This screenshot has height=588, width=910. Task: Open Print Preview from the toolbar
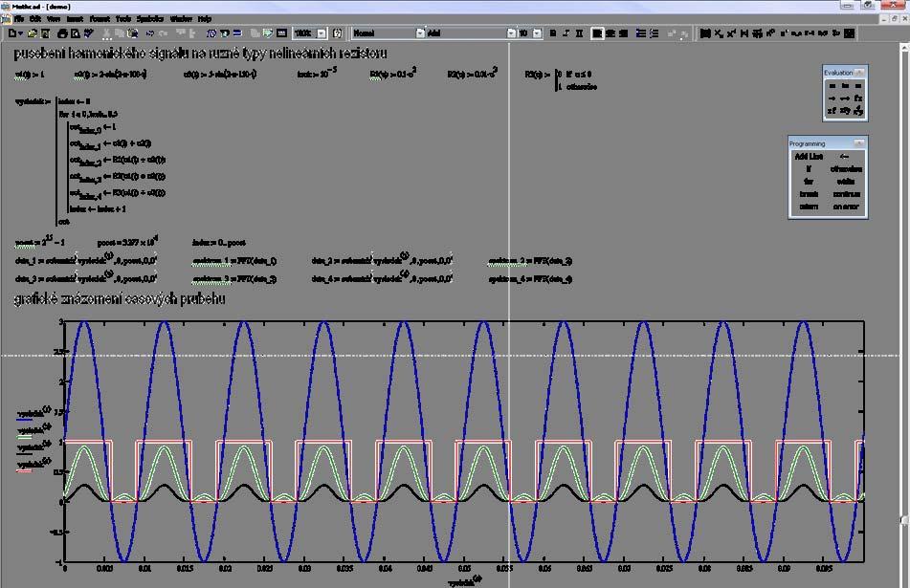[x=75, y=33]
